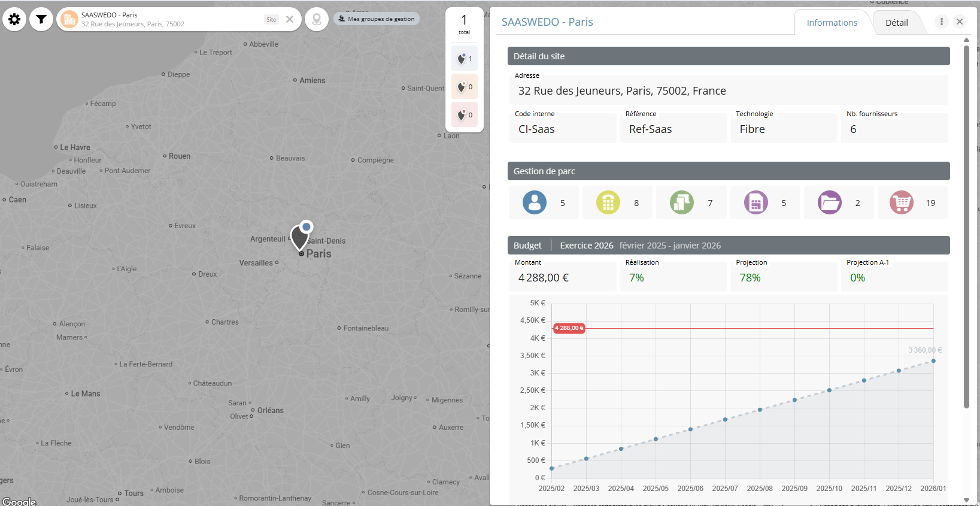Screen dimensions: 980x506
Task: Click the location pin button beside search
Action: pyautogui.click(x=317, y=20)
